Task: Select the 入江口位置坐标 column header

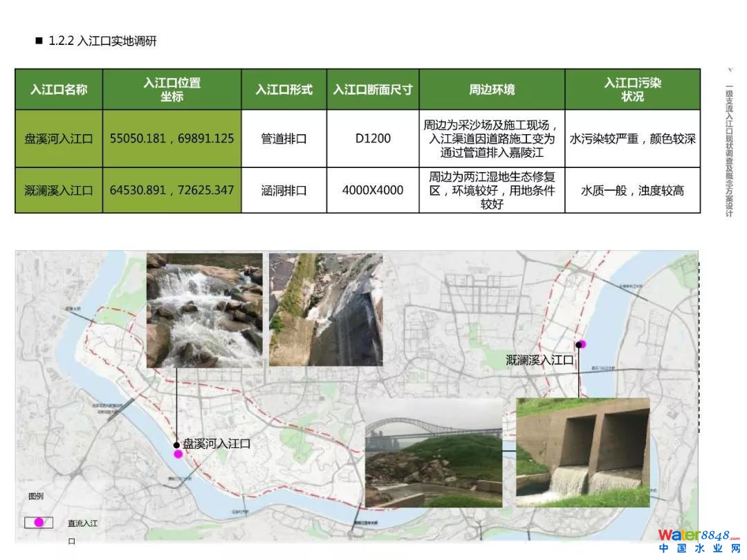Action: click(x=172, y=89)
